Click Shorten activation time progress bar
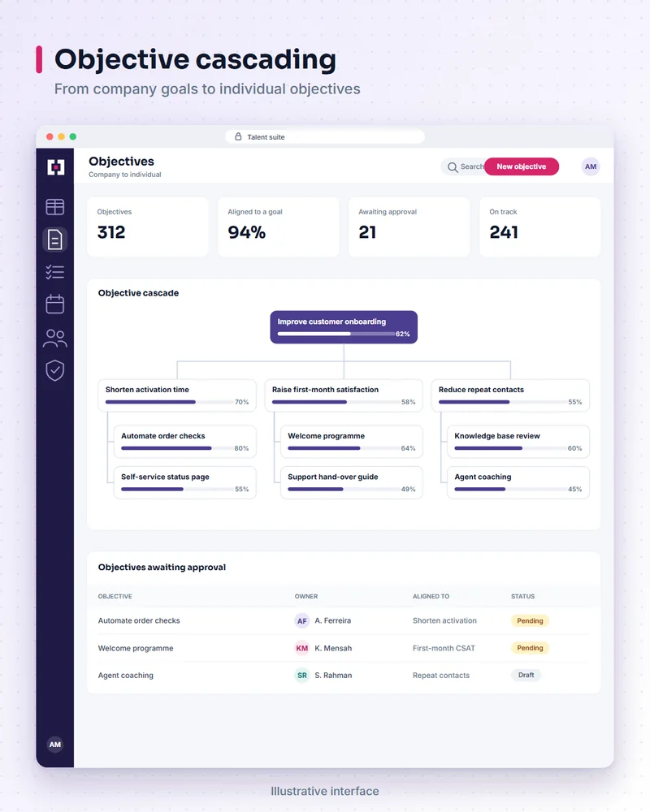The image size is (650, 812). 169,402
